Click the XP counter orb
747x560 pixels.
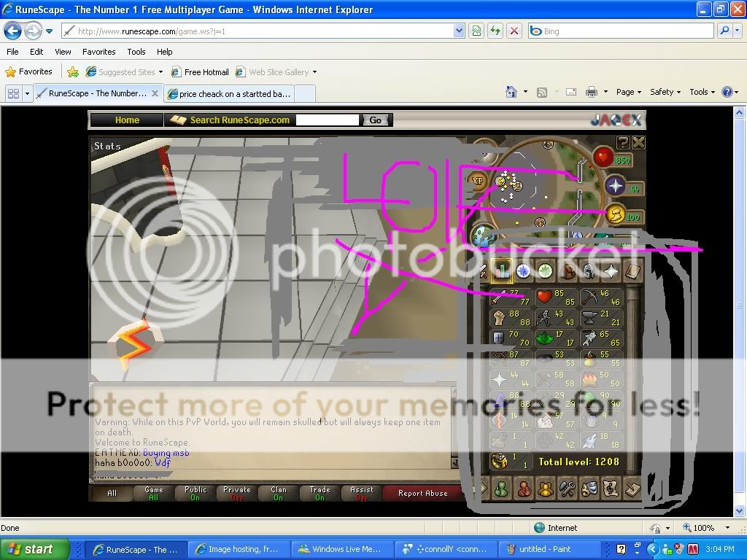(x=478, y=181)
